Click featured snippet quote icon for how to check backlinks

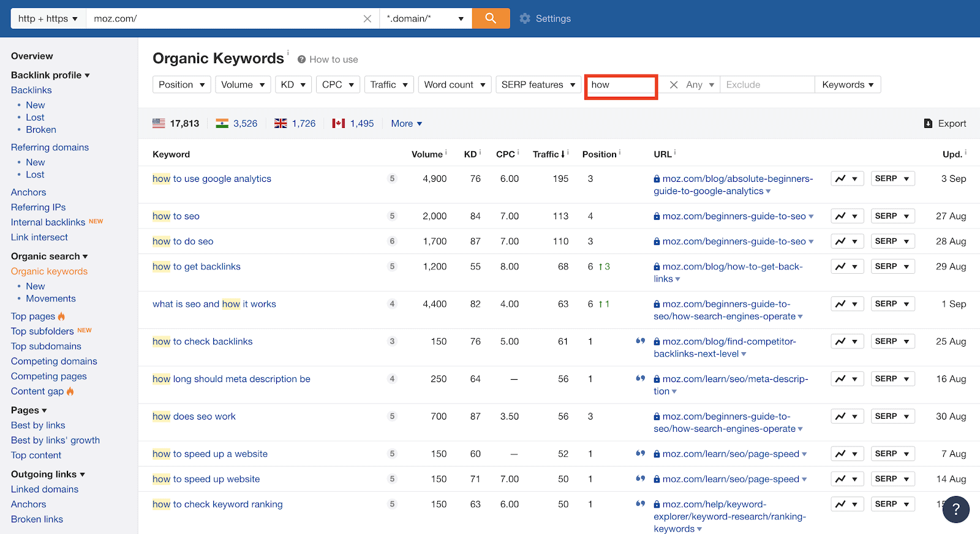point(641,341)
